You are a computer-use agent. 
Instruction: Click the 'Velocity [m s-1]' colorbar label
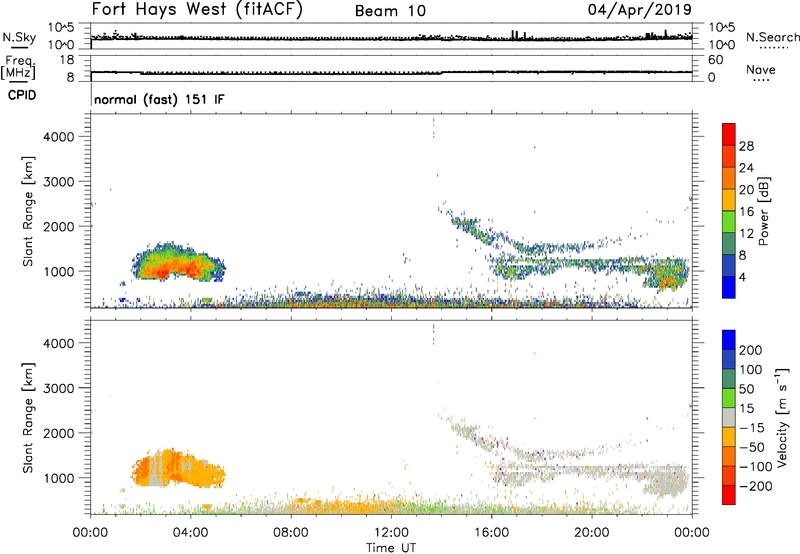[x=782, y=417]
